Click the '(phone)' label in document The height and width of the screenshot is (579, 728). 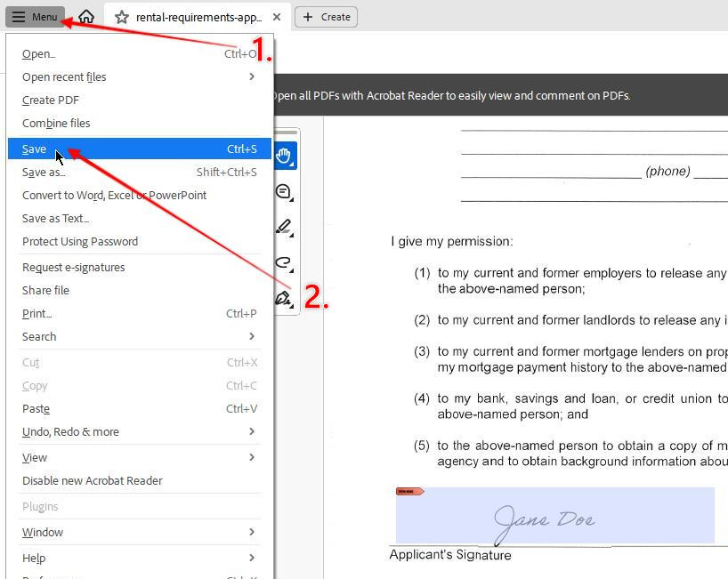pos(667,171)
